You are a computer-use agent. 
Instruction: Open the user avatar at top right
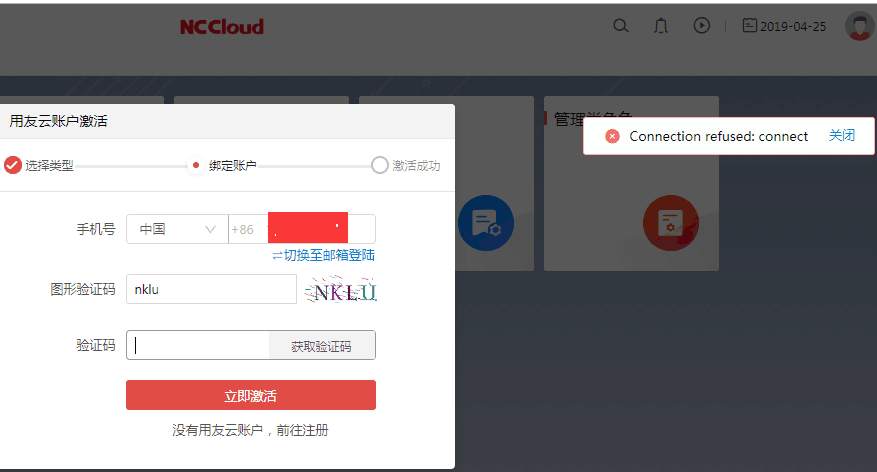point(860,26)
